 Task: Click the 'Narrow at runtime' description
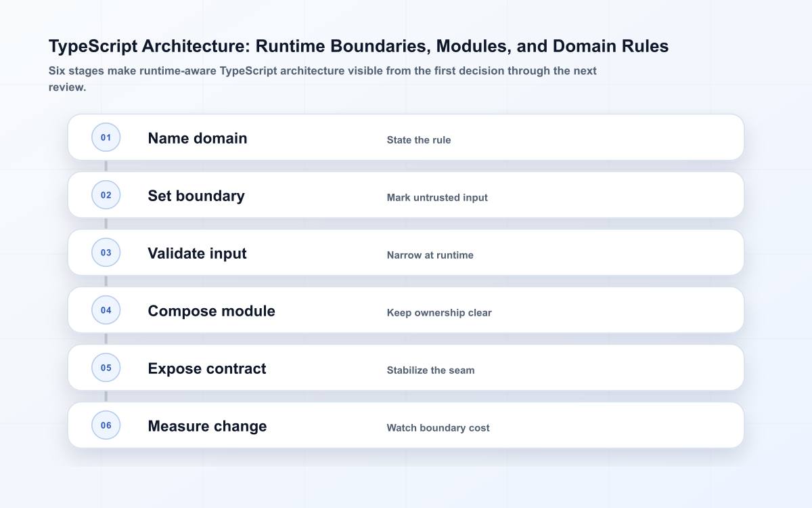[430, 255]
